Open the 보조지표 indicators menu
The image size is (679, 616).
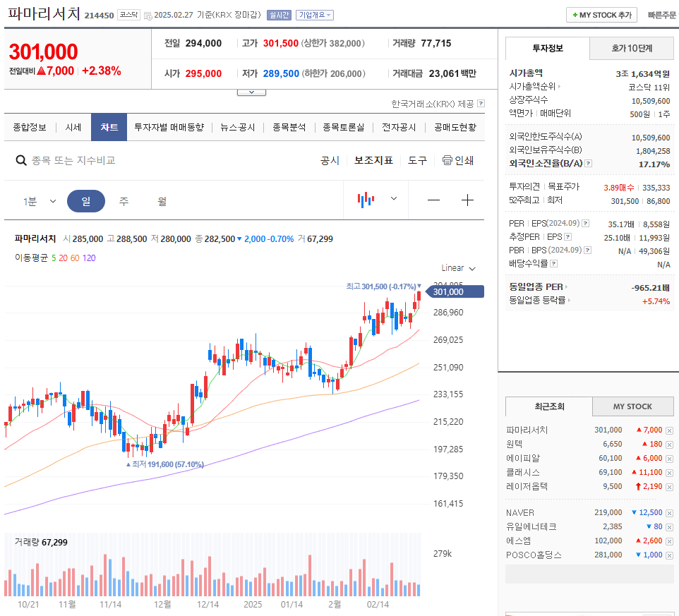373,161
